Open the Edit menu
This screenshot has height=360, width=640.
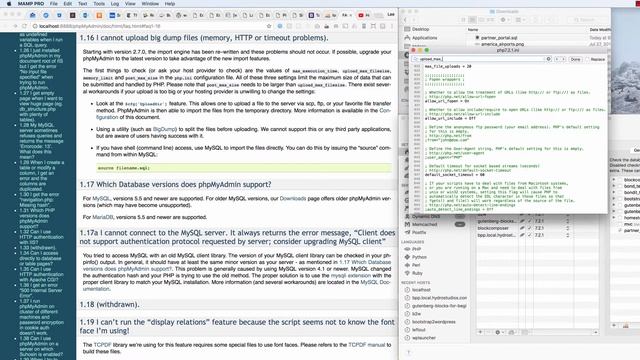pyautogui.click(x=67, y=4)
